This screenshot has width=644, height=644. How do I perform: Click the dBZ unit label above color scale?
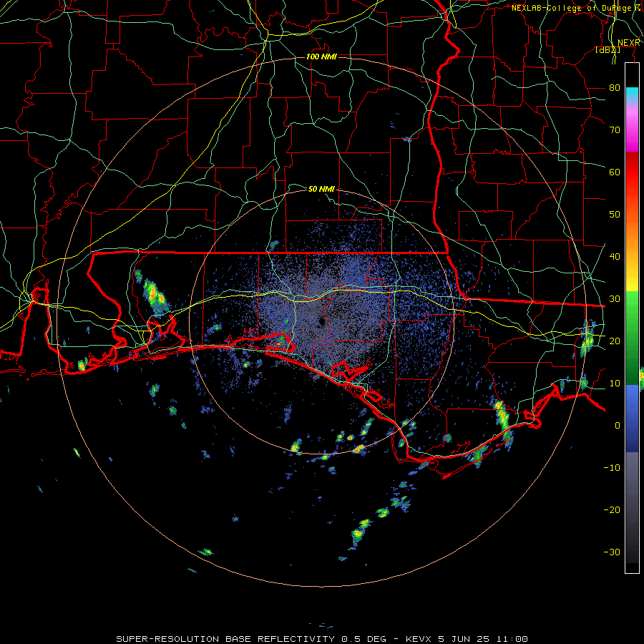click(608, 50)
